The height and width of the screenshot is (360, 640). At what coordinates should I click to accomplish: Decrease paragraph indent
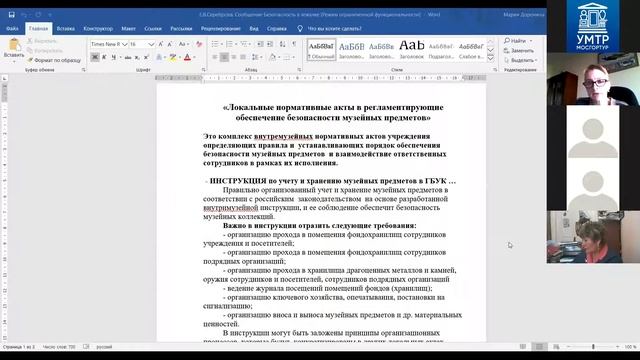tap(260, 44)
